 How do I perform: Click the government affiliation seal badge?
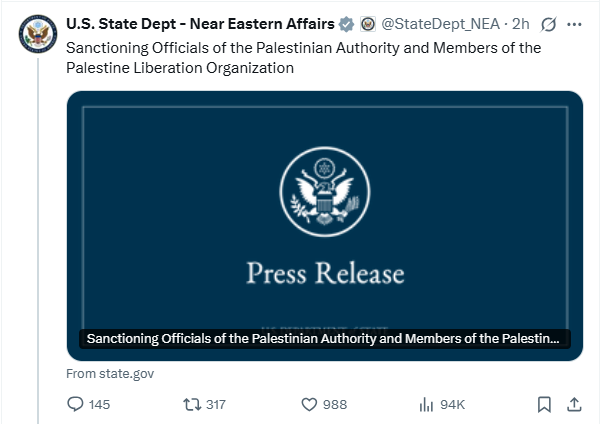tap(368, 24)
